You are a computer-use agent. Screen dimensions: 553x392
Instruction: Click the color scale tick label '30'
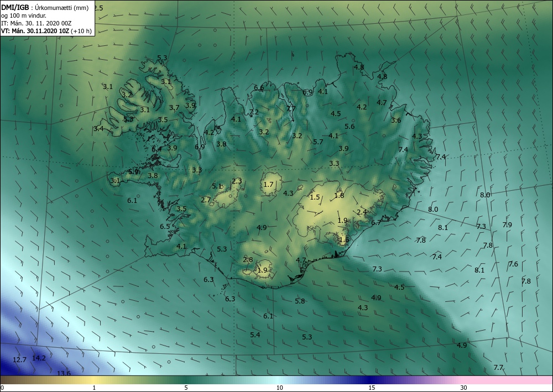[464, 388]
